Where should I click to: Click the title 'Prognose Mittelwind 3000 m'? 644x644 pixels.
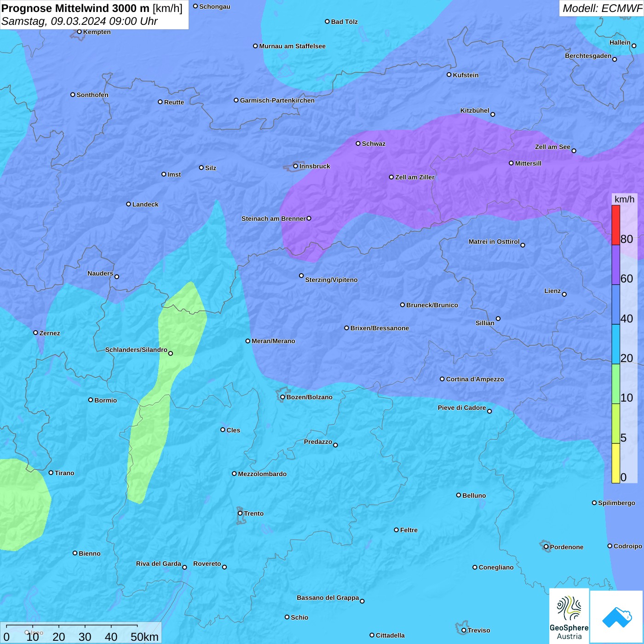click(75, 8)
